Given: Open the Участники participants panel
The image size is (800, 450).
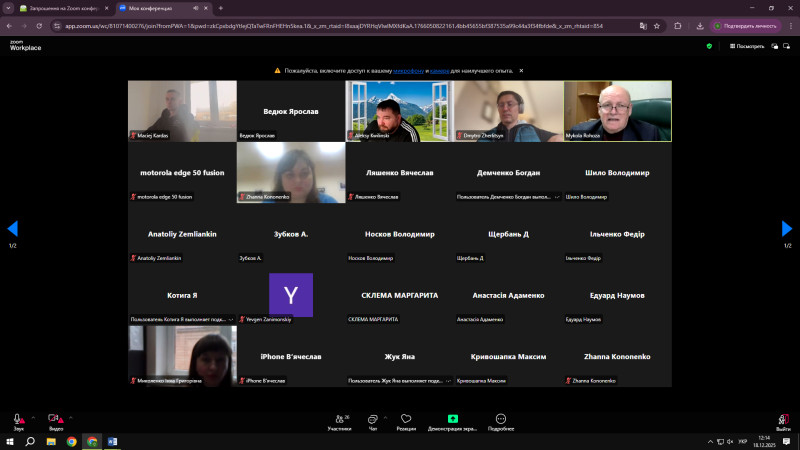Looking at the screenshot, I should [x=339, y=420].
